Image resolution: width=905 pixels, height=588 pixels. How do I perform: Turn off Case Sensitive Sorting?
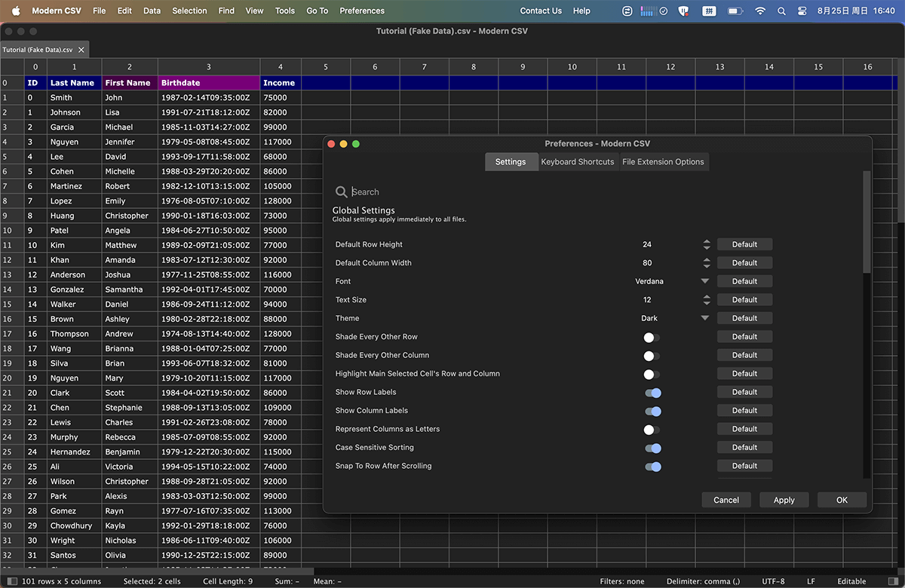653,448
